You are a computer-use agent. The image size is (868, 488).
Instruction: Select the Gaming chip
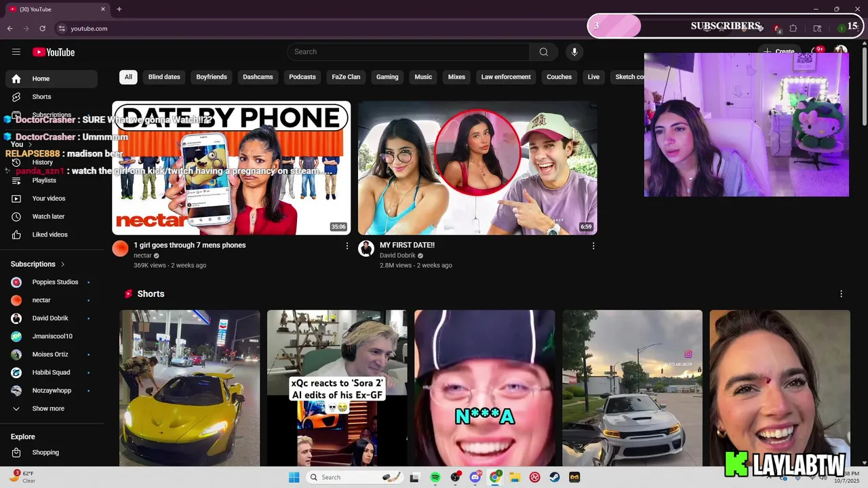coord(387,77)
